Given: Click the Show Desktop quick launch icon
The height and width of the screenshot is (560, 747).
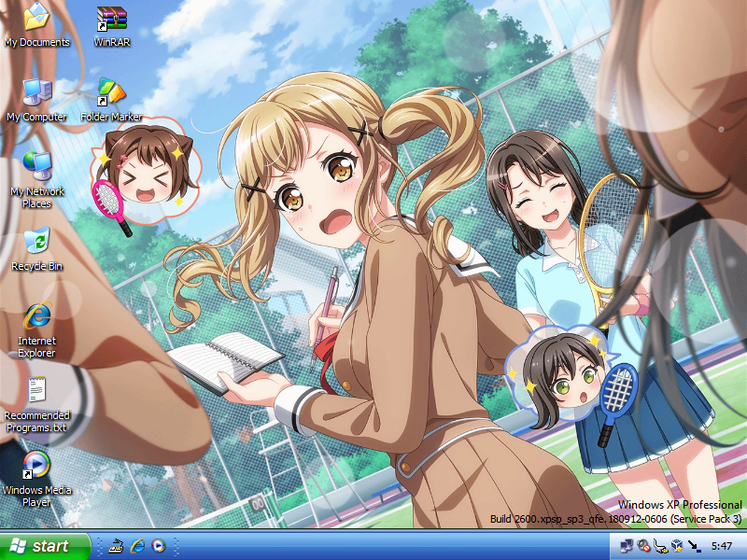Looking at the screenshot, I should pyautogui.click(x=115, y=546).
